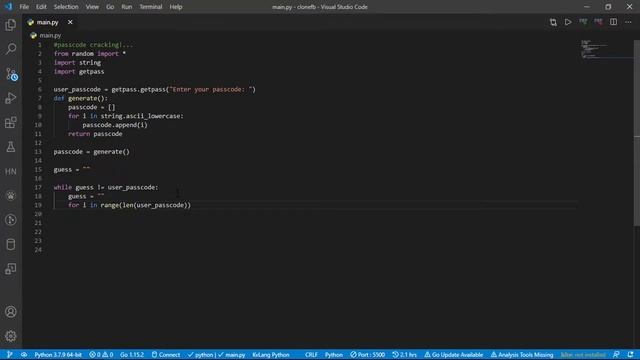Click main.py in the breadcrumb

50,36
